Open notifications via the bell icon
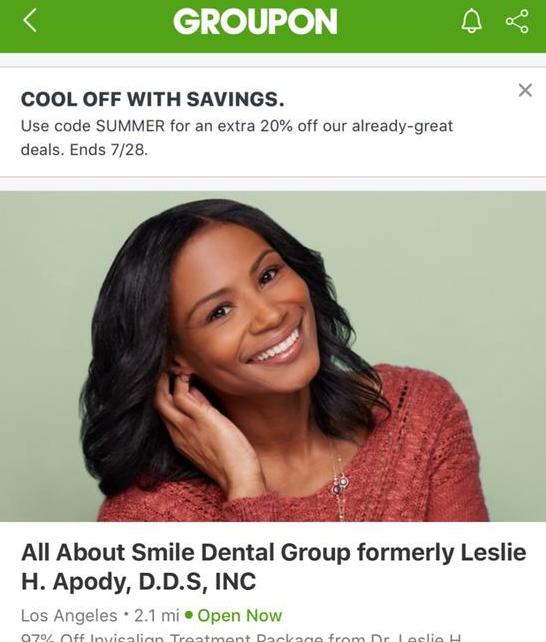This screenshot has height=642, width=546. pyautogui.click(x=472, y=20)
